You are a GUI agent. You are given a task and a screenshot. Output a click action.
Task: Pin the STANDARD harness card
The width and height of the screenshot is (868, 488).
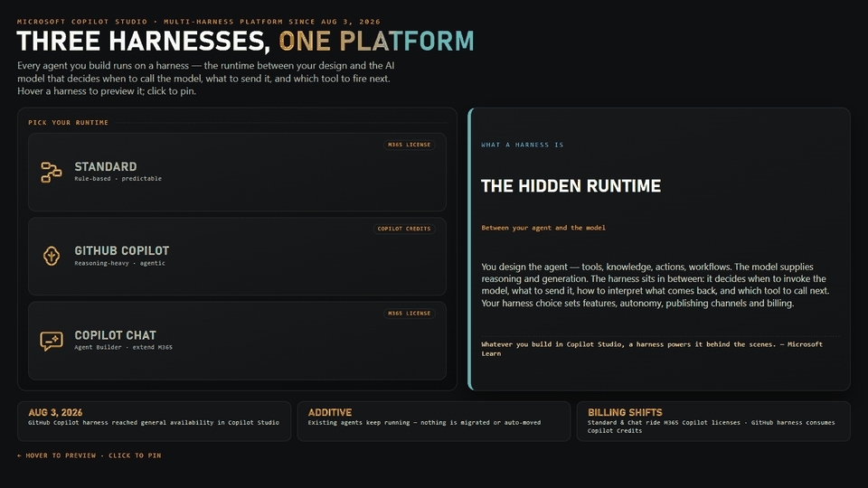[x=237, y=172]
